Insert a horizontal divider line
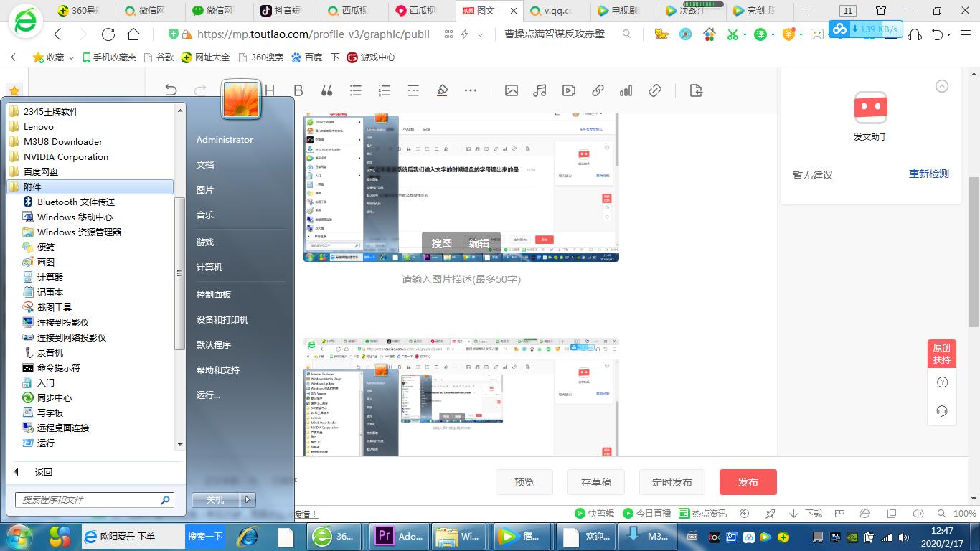The image size is (980, 551). click(413, 90)
